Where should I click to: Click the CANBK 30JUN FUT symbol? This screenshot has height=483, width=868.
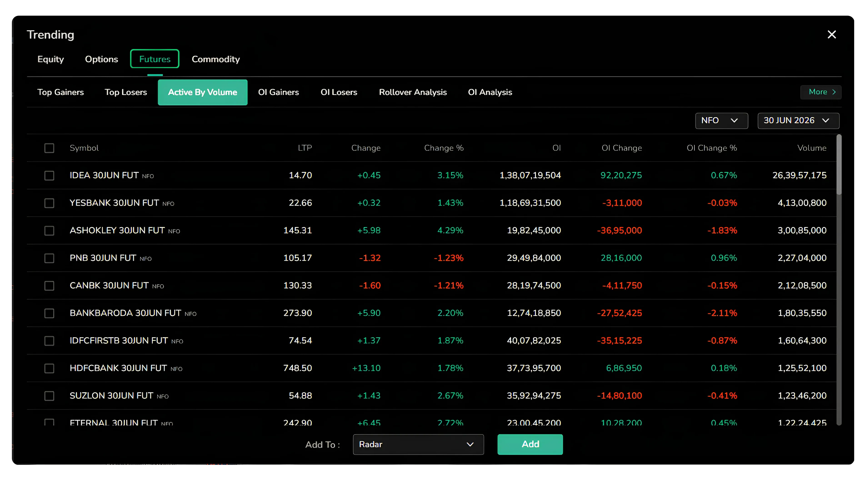[x=109, y=286]
